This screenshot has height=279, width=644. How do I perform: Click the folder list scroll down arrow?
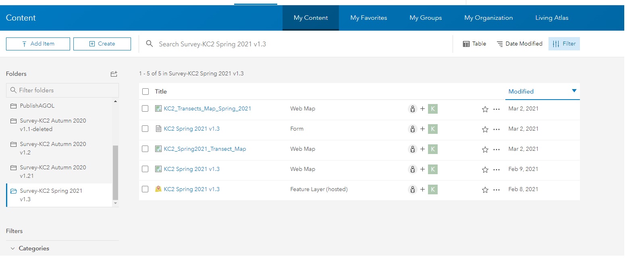click(x=115, y=203)
